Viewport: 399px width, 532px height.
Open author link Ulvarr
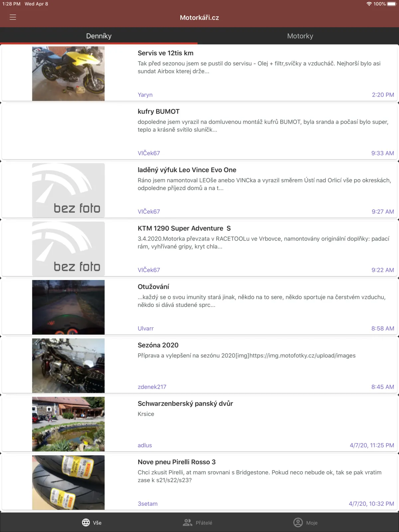146,328
